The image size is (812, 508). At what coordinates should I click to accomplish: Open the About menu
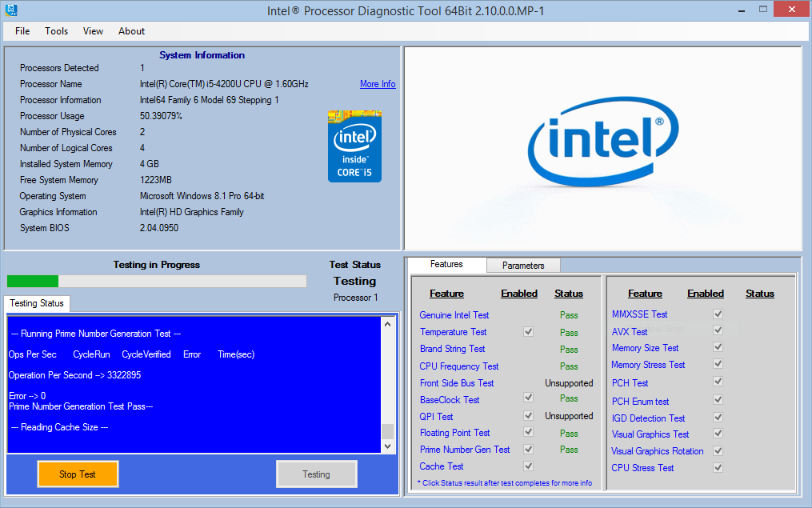131,31
